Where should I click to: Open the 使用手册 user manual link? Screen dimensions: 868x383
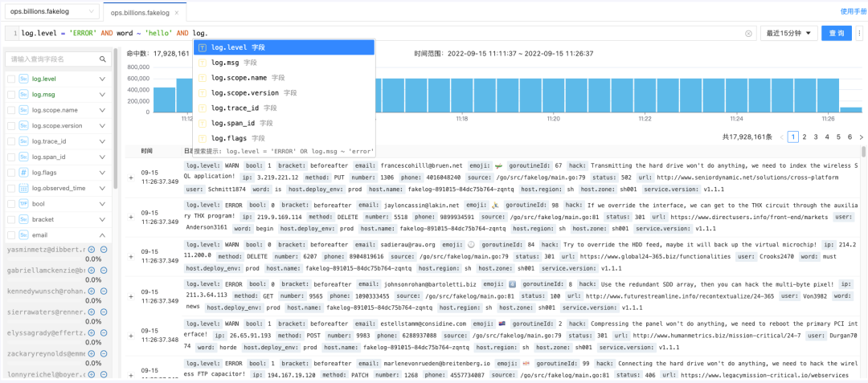853,12
